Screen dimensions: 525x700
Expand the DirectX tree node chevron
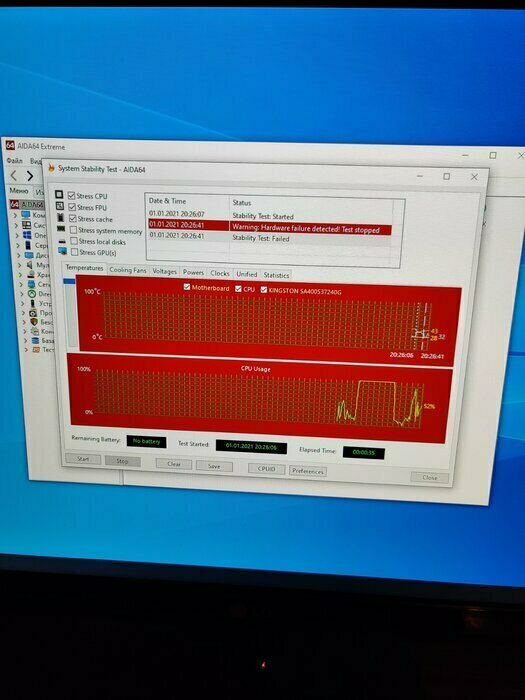tap(22, 294)
